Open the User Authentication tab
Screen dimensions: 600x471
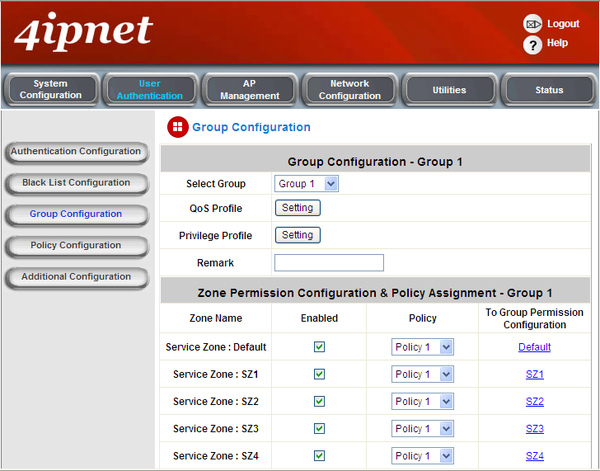pyautogui.click(x=150, y=90)
